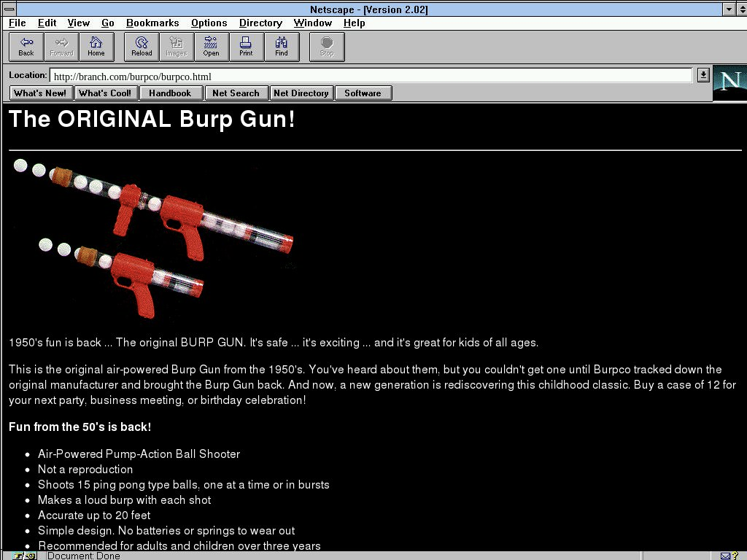Expand the Location history dropdown arrow

(703, 75)
